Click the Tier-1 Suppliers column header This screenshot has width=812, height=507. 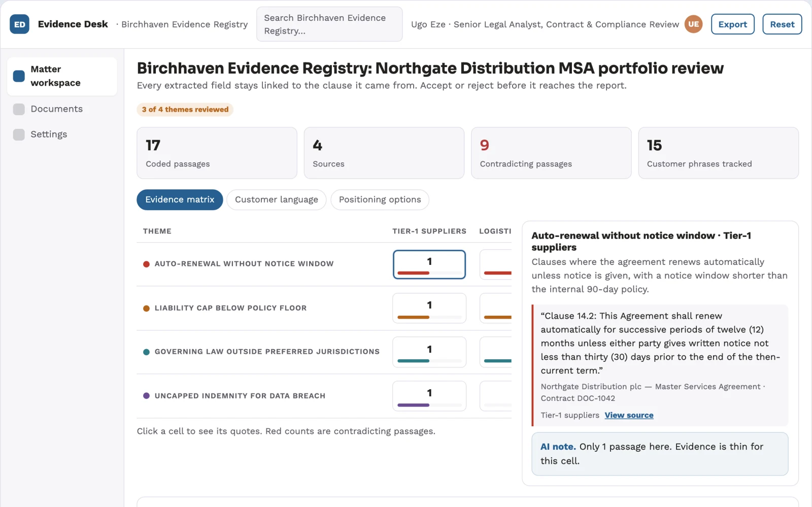pyautogui.click(x=429, y=231)
